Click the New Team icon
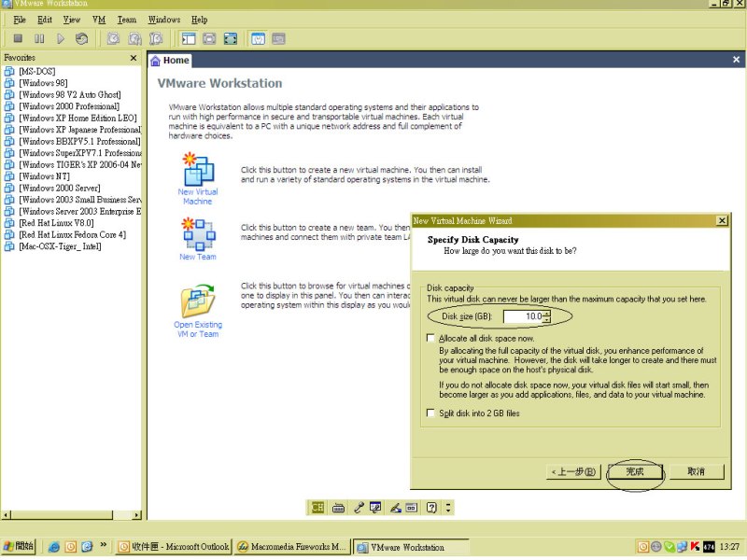The height and width of the screenshot is (560, 747). [x=199, y=234]
